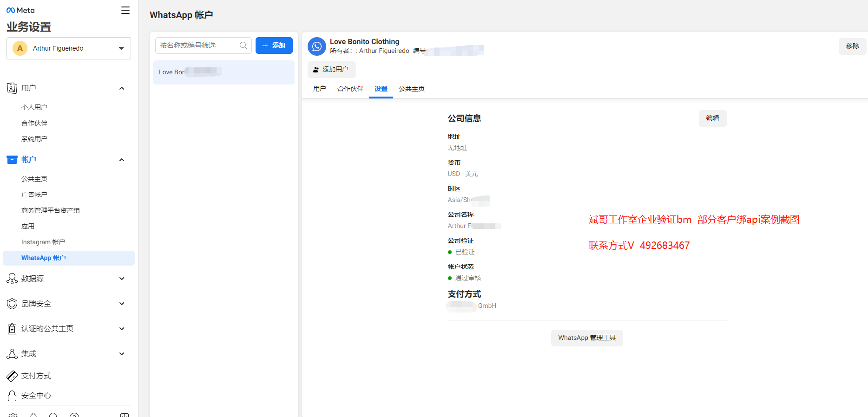Click the USD - 美元 currency value
Viewport: 868px width, 417px height.
(463, 174)
